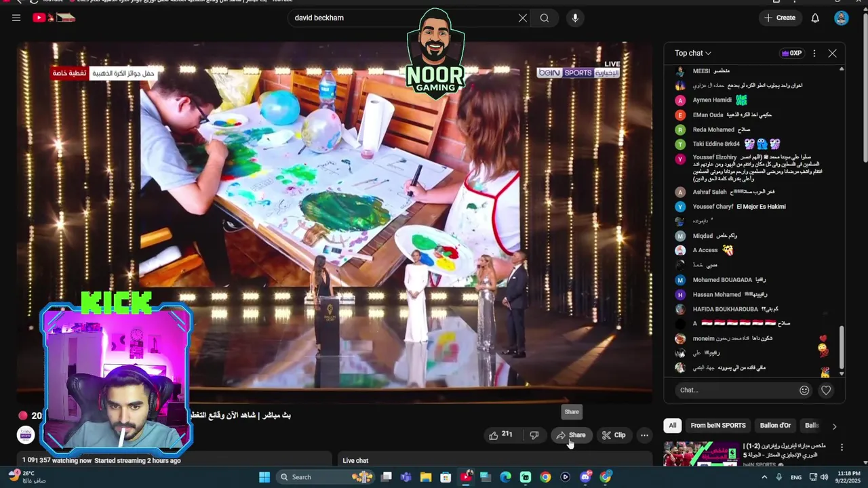
Task: Open the YouTube hamburger guide menu
Action: point(16,18)
